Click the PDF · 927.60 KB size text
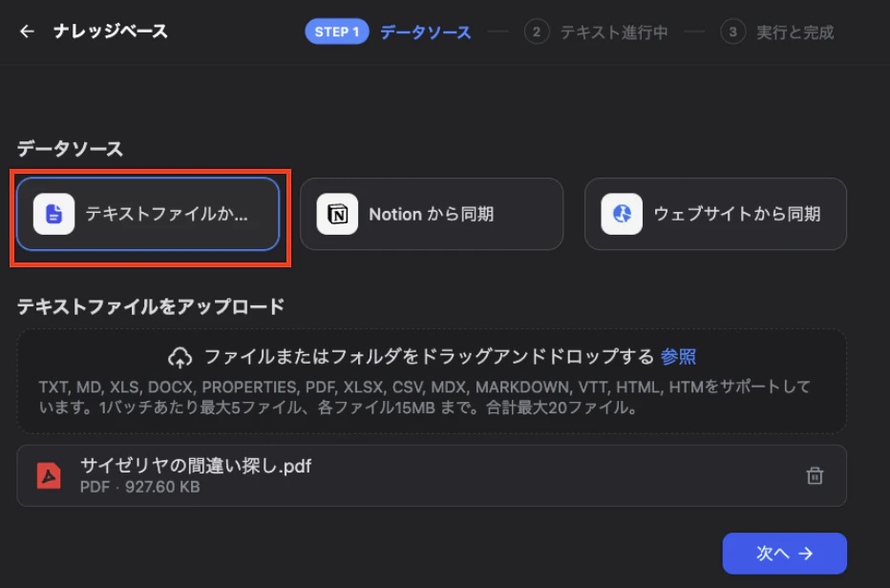This screenshot has width=890, height=588. coord(139,487)
